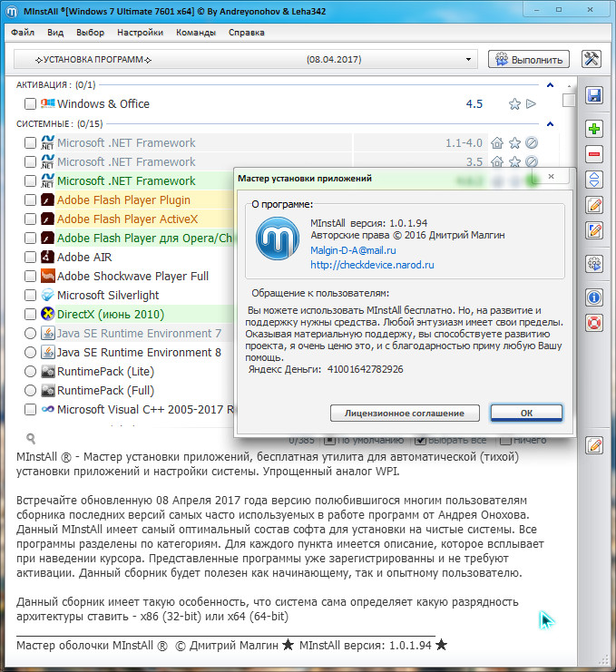616x672 pixels.
Task: Open the Вид menu
Action: [x=55, y=32]
